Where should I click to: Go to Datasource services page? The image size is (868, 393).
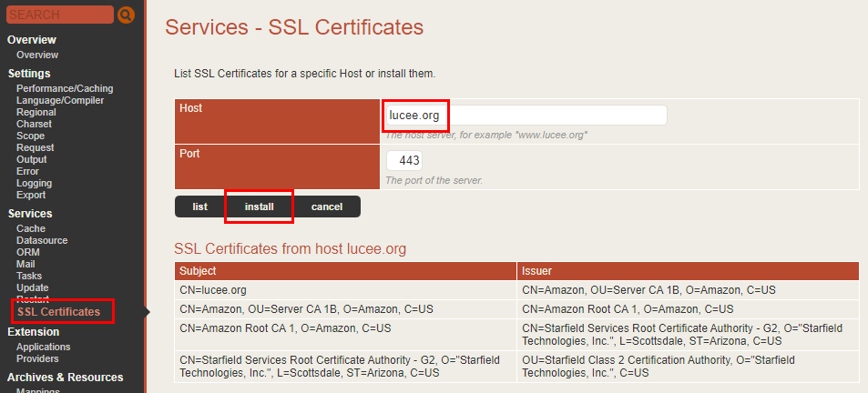click(42, 240)
